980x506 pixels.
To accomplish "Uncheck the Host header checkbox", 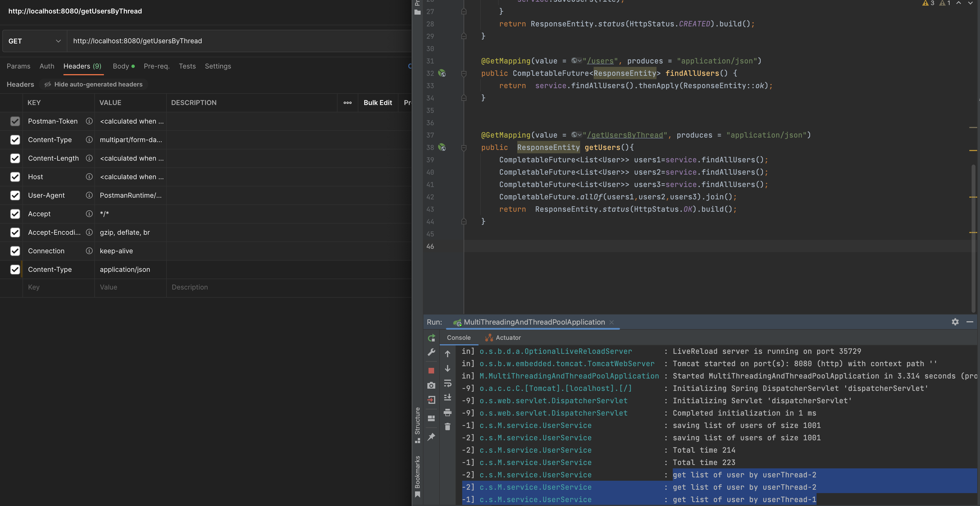I will click(15, 177).
